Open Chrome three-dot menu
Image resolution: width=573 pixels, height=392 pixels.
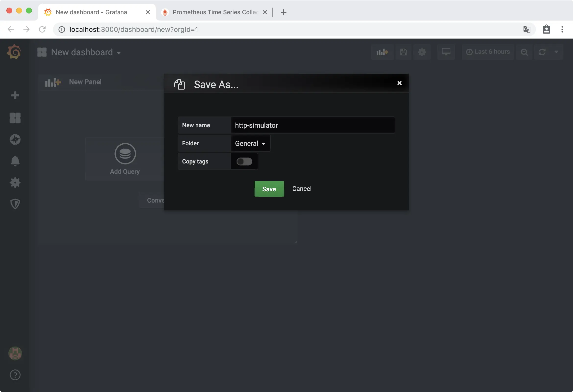coord(562,29)
